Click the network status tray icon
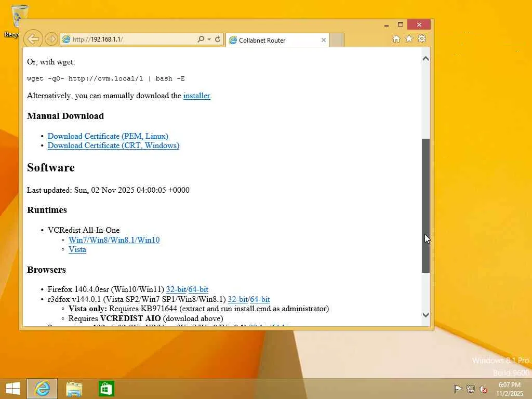532x399 pixels. pos(471,389)
